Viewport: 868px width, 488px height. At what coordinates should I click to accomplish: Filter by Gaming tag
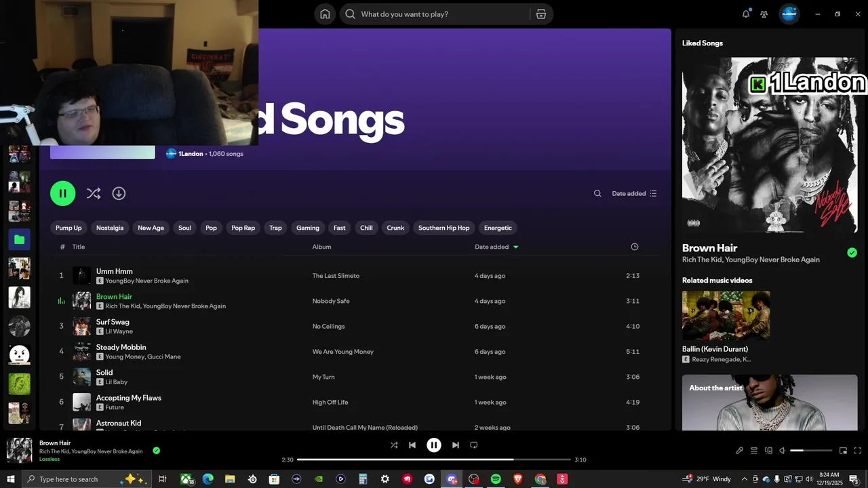(x=308, y=228)
